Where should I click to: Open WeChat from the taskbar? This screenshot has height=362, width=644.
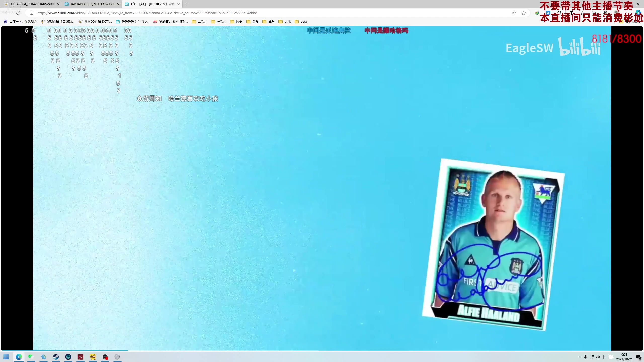point(31,357)
